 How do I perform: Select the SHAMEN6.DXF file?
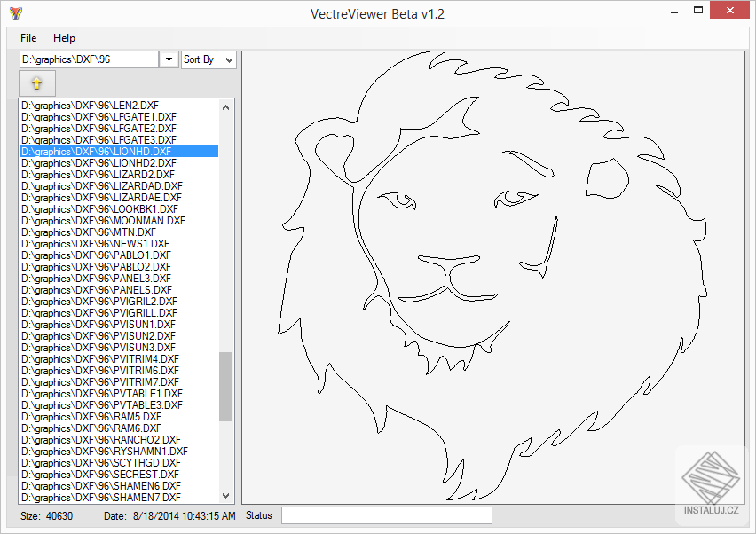pyautogui.click(x=98, y=486)
